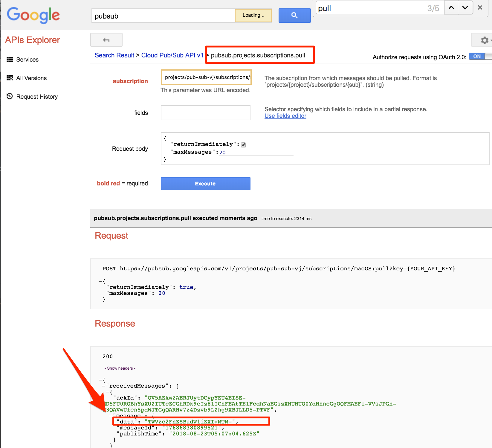Screen dimensions: 492x448
Task: Collapse the request body JSON object
Action: point(100,281)
